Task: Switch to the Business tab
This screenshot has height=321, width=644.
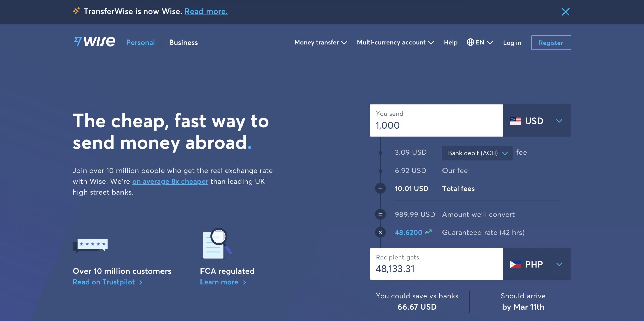Action: 184,42
